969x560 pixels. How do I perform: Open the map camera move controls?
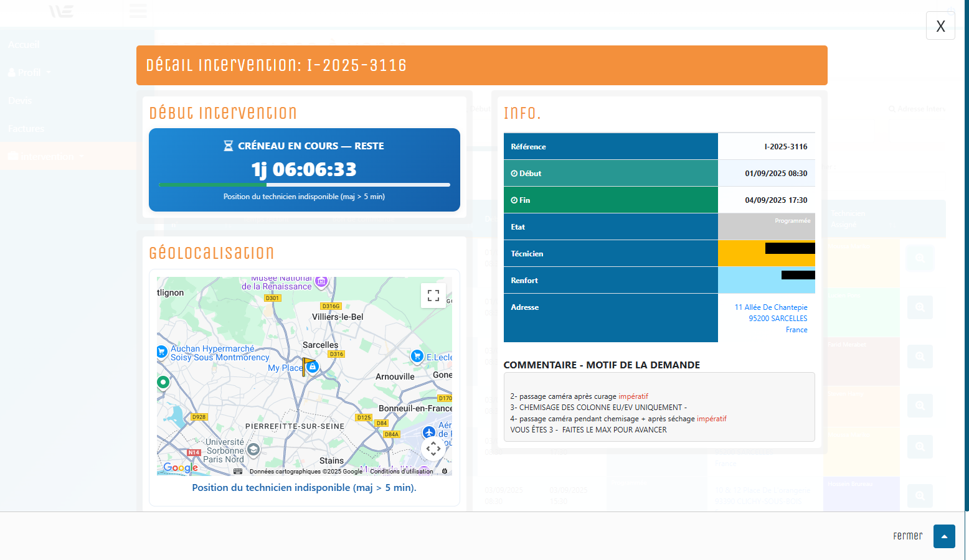433,448
